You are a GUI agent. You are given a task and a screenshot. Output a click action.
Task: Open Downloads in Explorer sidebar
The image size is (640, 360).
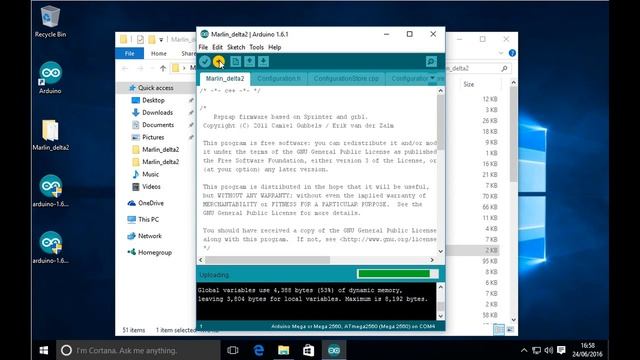click(x=157, y=112)
